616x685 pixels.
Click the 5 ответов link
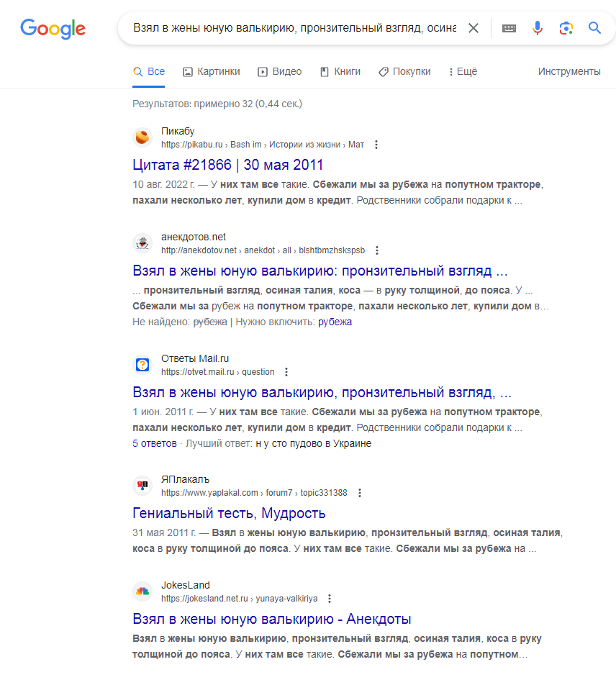[x=154, y=443]
